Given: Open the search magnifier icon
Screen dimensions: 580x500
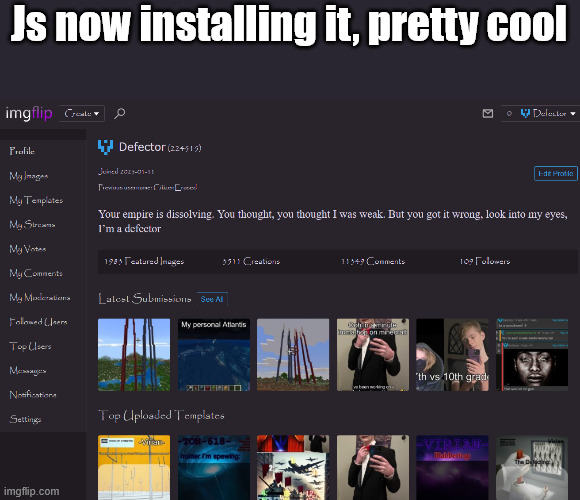Looking at the screenshot, I should click(119, 113).
